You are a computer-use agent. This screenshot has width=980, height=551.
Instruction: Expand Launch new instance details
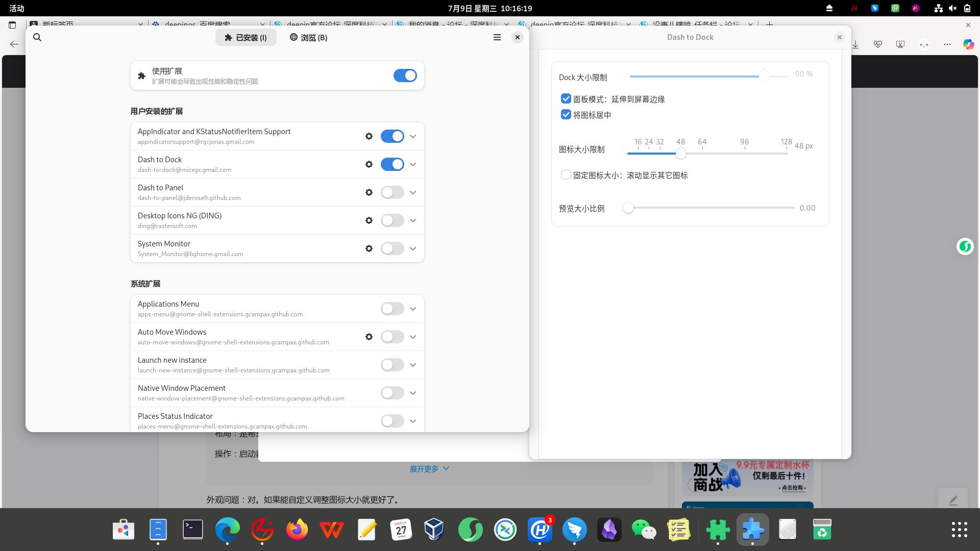point(413,365)
